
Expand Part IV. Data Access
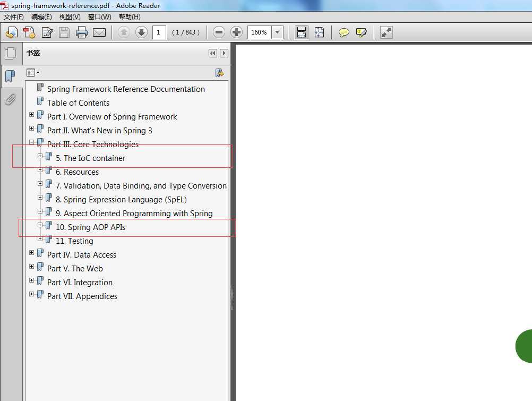coord(31,253)
